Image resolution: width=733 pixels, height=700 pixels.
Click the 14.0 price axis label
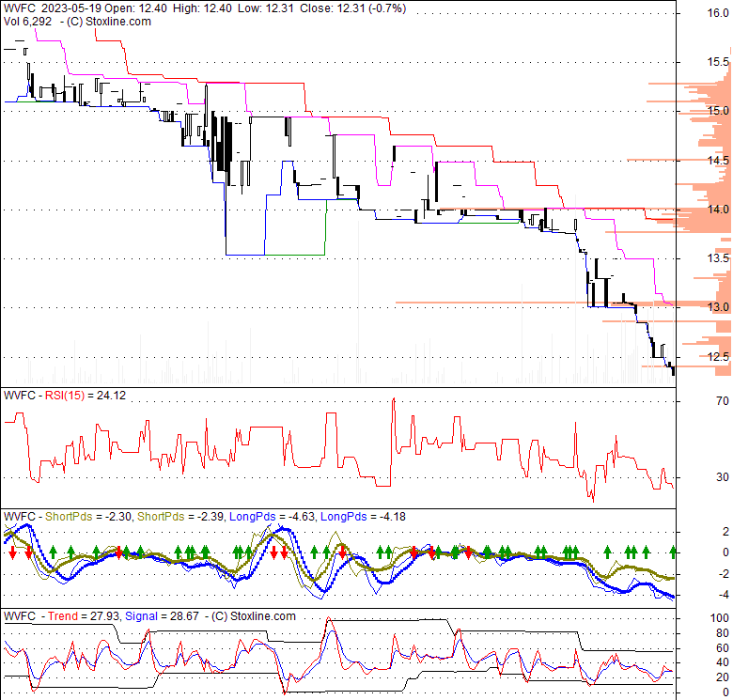click(x=718, y=210)
